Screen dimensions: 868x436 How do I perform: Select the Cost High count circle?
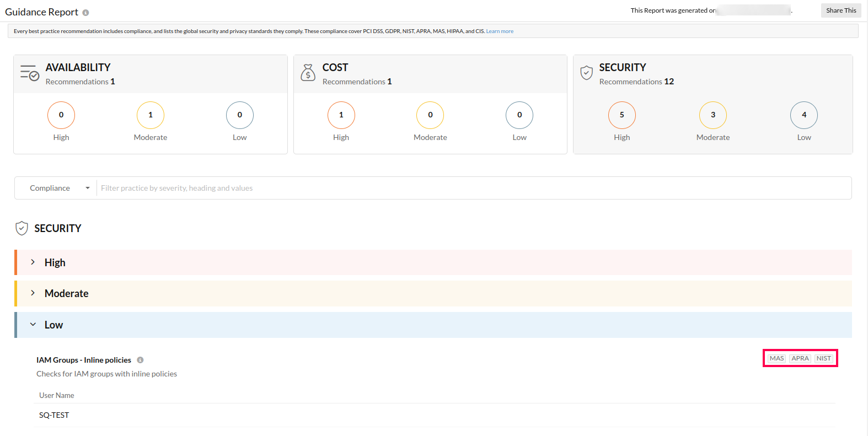click(x=341, y=115)
